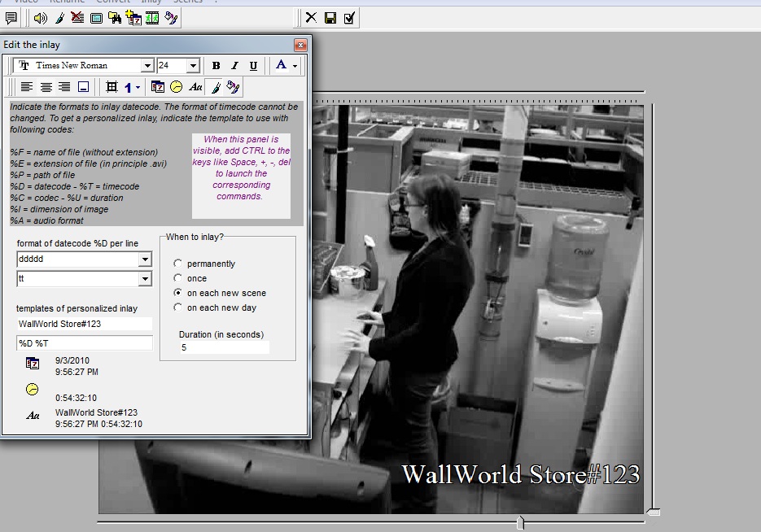This screenshot has height=532, width=761.
Task: Click the paint bucket icon in dialog toolbar
Action: coord(233,87)
